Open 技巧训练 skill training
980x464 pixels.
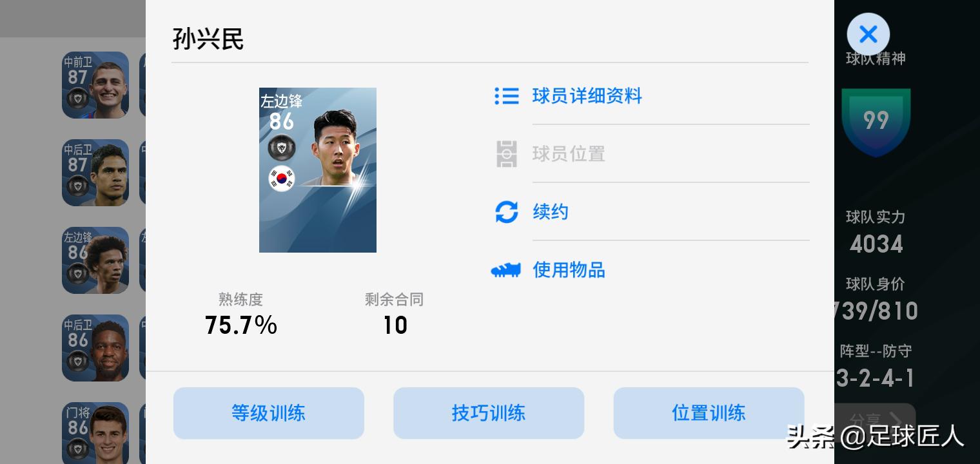pyautogui.click(x=489, y=413)
